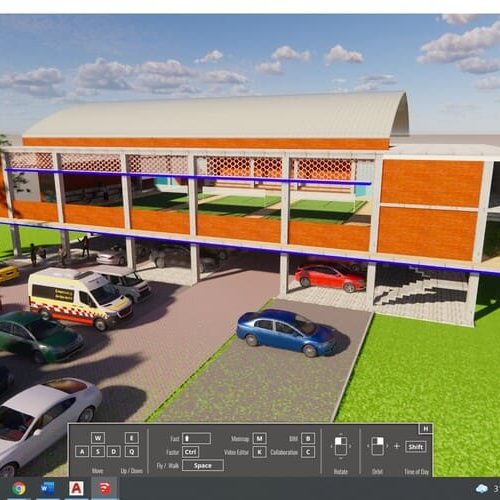
Task: Switch to SketchUp in the taskbar
Action: click(x=105, y=488)
